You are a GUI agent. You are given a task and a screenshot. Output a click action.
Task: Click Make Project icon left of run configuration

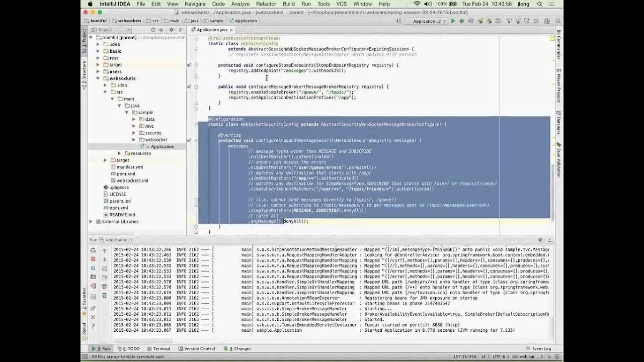tap(399, 21)
